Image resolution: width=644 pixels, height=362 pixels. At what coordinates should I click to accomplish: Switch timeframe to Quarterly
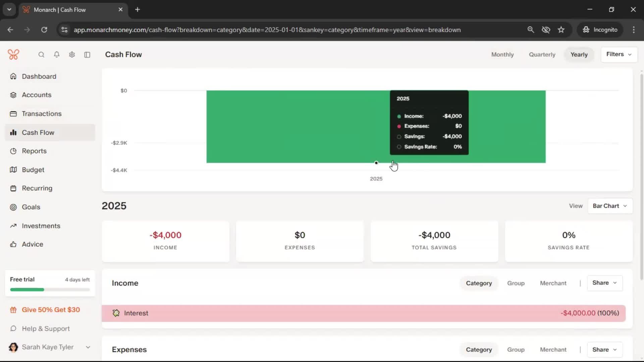[542, 55]
